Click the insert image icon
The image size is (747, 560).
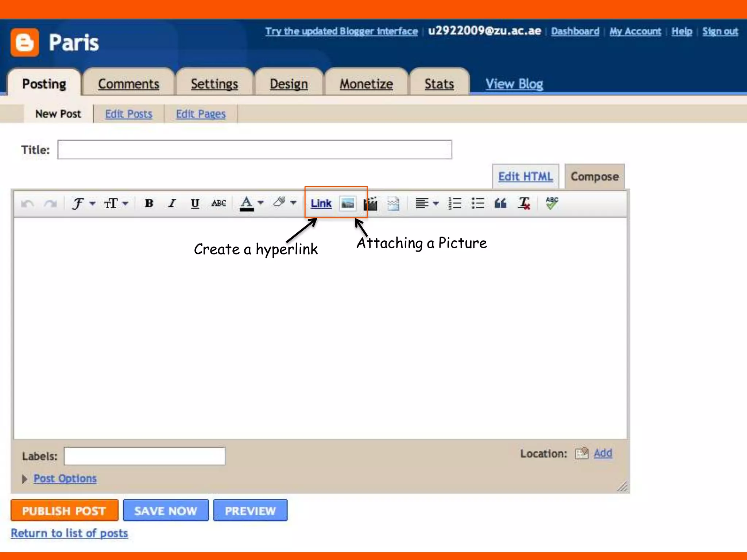(348, 203)
